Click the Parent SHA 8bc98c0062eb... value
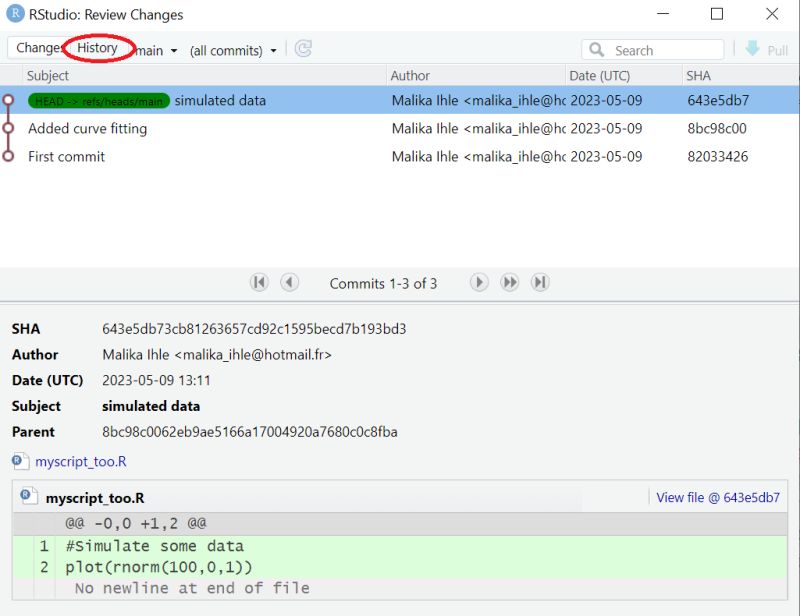The height and width of the screenshot is (616, 800). [249, 432]
